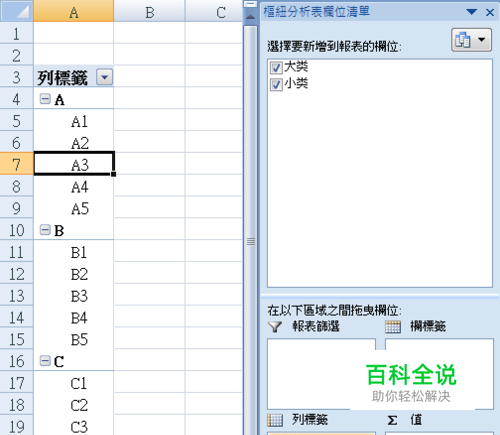Click cell containing B3 item
The width and height of the screenshot is (500, 435).
[73, 295]
